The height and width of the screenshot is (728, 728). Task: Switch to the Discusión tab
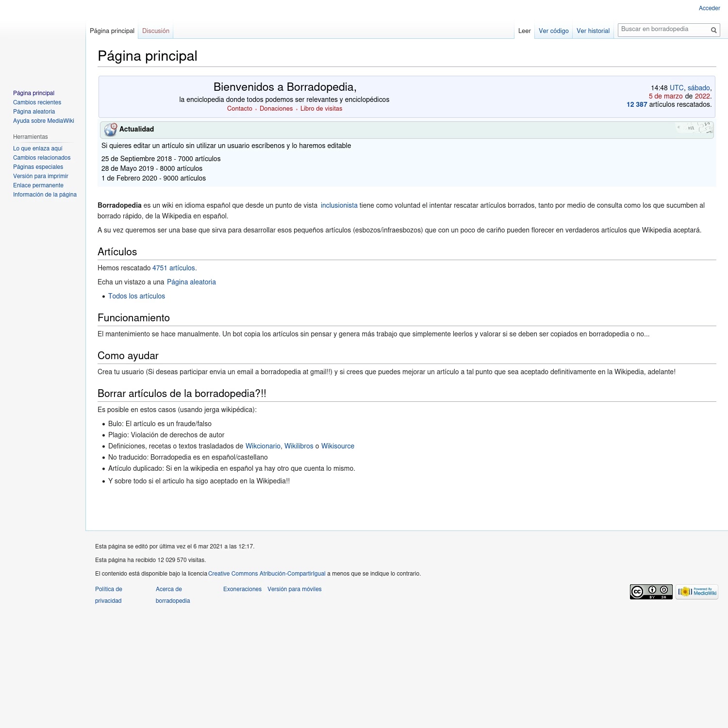click(x=156, y=31)
